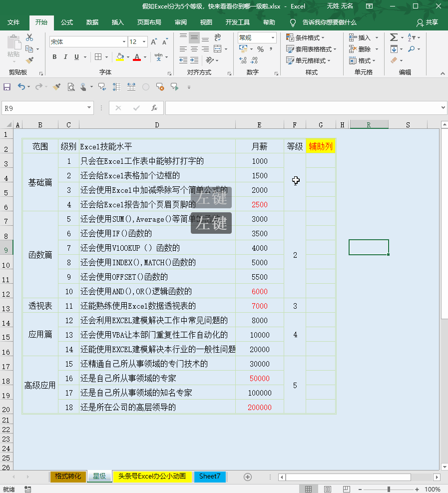Toggle Italic formatting
448x493 pixels.
point(65,57)
